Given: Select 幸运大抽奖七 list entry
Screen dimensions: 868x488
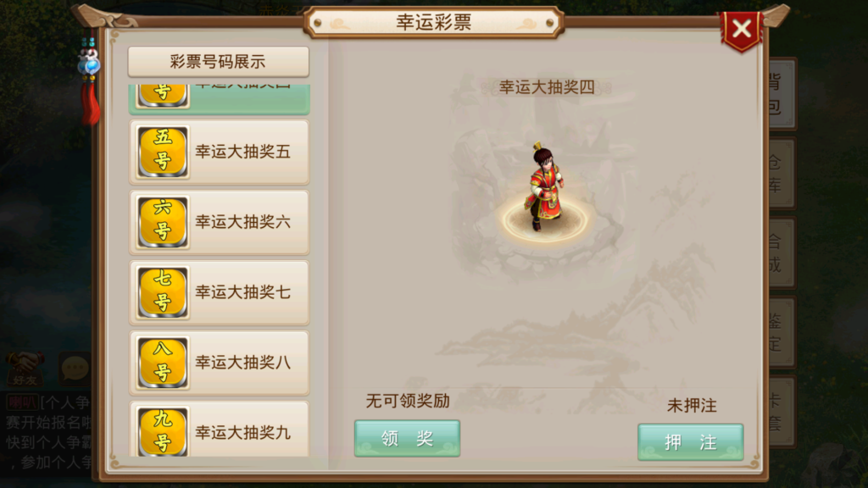Looking at the screenshot, I should click(x=220, y=292).
